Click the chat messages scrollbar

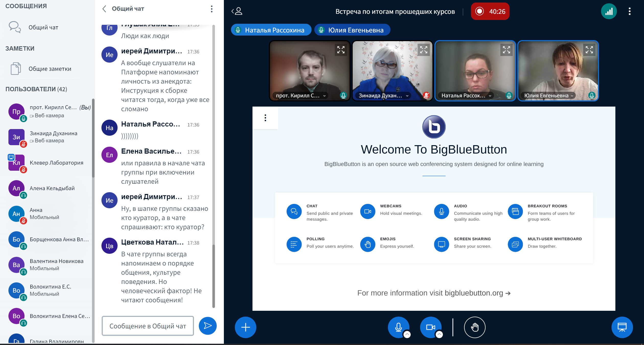(x=214, y=276)
